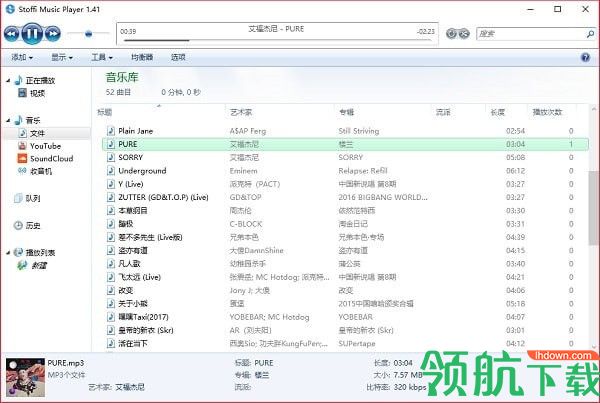Sort by 标题 column header
Viewport: 600px width, 403px height.
point(104,112)
